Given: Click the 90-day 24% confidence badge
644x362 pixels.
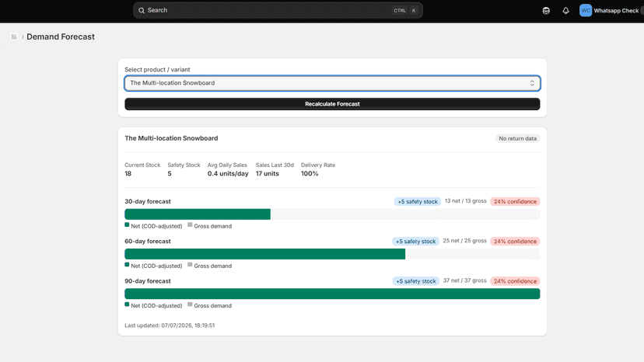Looking at the screenshot, I should pyautogui.click(x=515, y=281).
